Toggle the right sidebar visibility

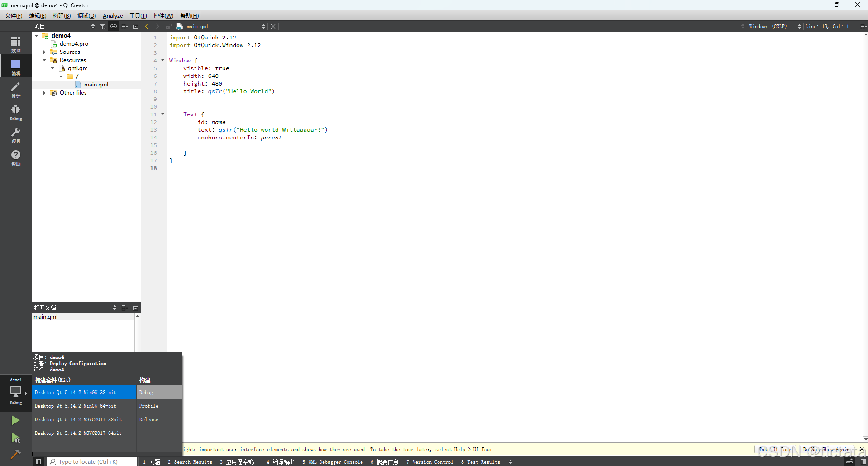pos(863,461)
